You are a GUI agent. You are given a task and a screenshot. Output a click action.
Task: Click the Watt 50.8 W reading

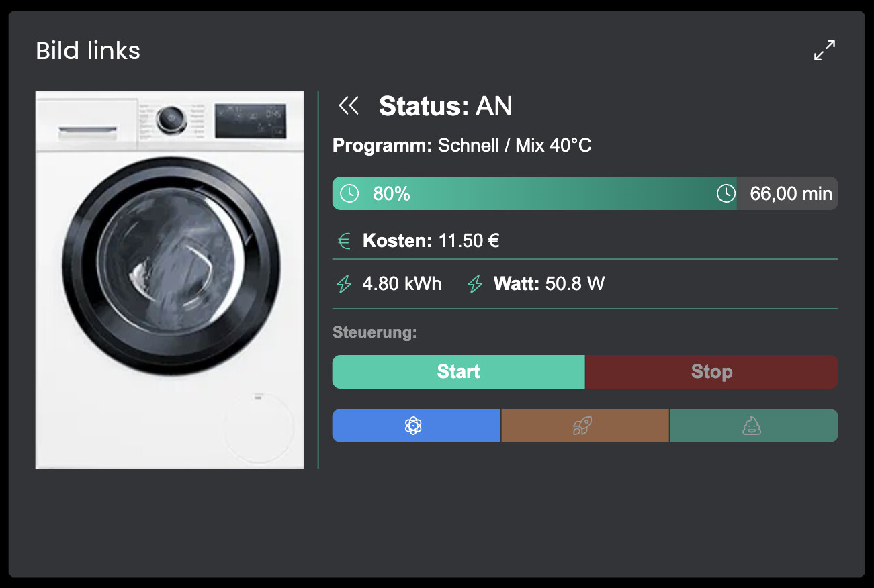click(x=549, y=283)
